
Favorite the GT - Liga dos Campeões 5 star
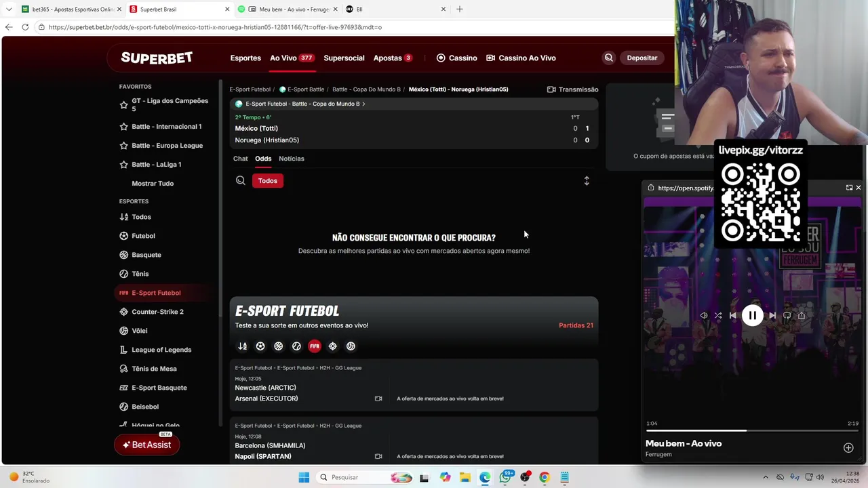coord(123,105)
